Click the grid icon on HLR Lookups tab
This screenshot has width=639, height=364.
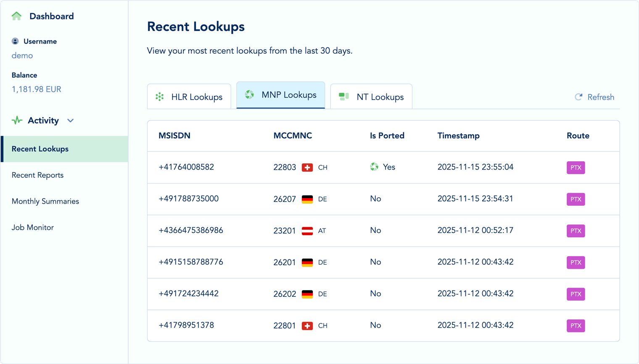(159, 97)
